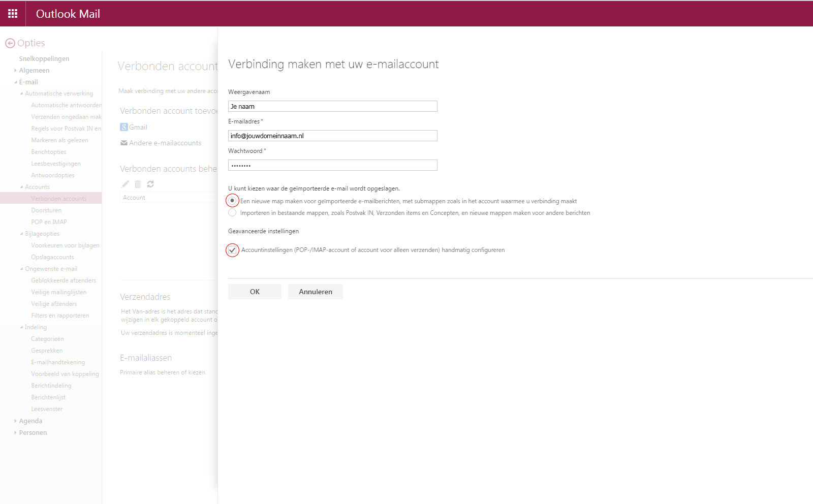813x504 pixels.
Task: Expand the Algemeen tree section
Action: (x=15, y=71)
